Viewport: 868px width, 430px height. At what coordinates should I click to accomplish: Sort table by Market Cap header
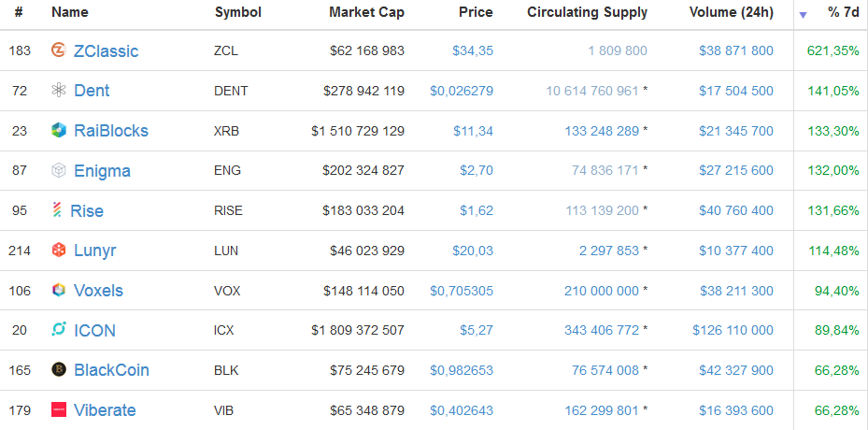click(x=366, y=12)
